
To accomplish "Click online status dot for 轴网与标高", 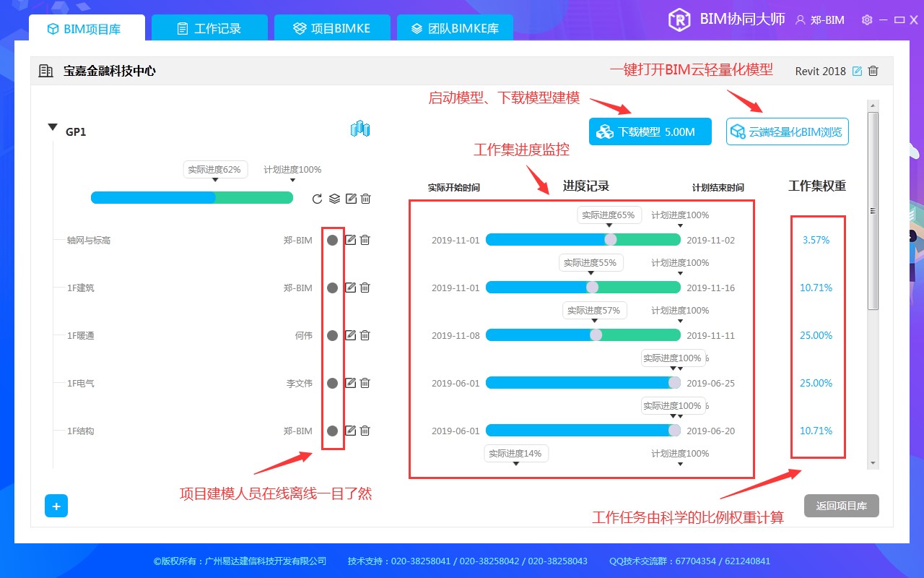I will (332, 240).
